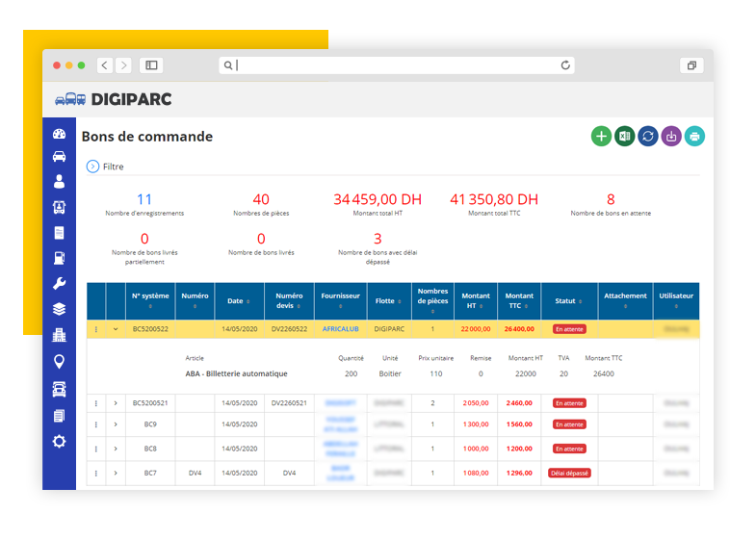Image resolution: width=756 pixels, height=539 pixels.
Task: Sort by the Montant HT column header
Action: click(x=476, y=300)
